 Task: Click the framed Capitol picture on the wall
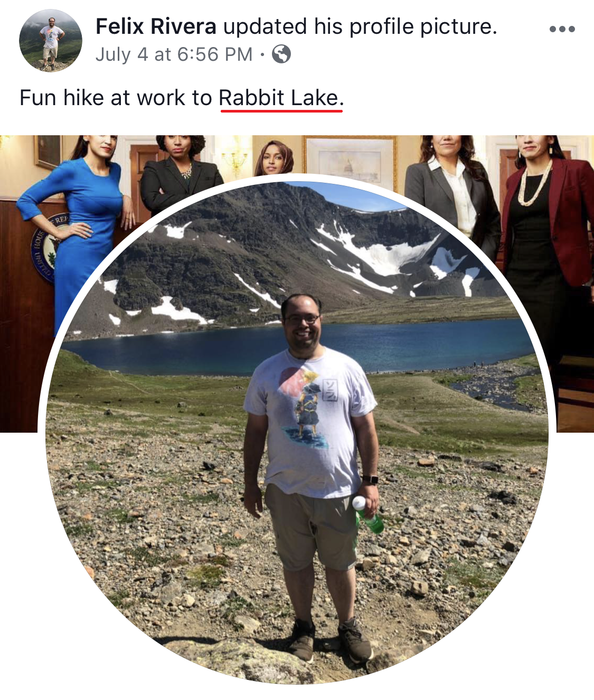(350, 161)
